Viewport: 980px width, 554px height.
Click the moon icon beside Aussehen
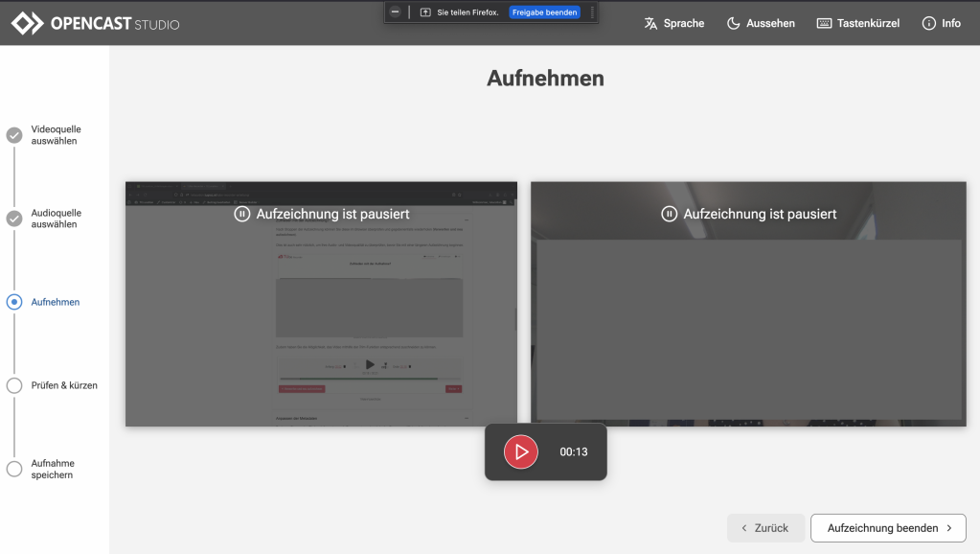click(x=733, y=23)
